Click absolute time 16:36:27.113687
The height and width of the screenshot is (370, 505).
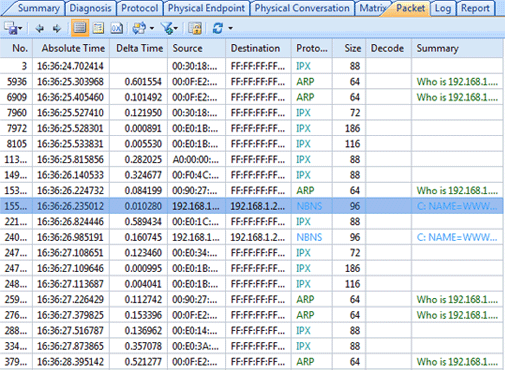(70, 284)
